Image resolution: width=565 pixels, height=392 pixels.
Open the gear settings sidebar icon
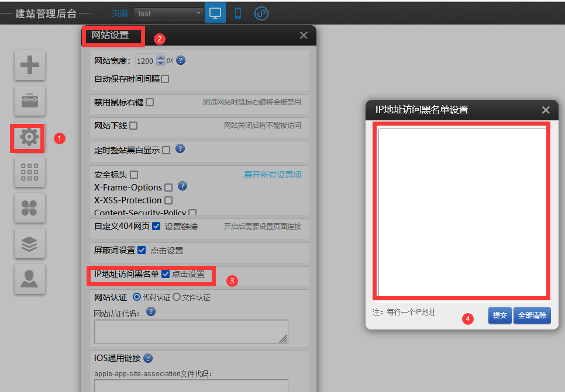tap(29, 137)
